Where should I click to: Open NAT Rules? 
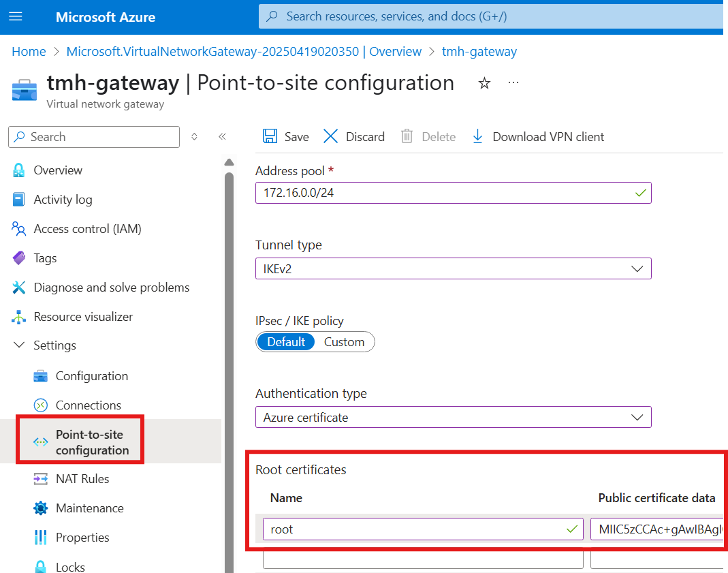(x=82, y=479)
